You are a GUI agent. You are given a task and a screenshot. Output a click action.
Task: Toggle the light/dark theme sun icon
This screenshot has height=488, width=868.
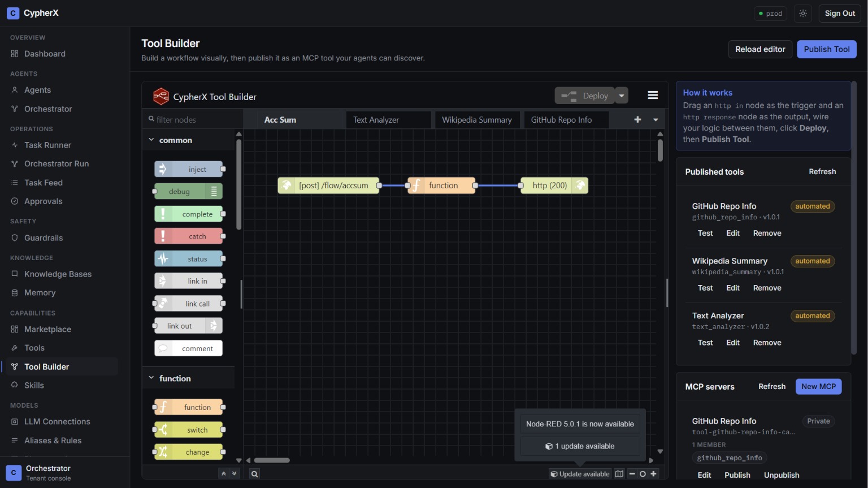(x=803, y=14)
